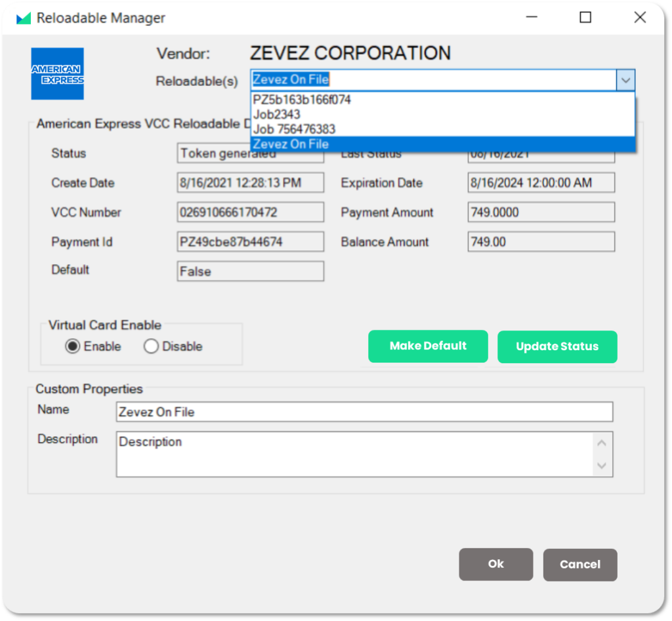
Task: Minimize the Reloadable Manager window
Action: tap(532, 18)
